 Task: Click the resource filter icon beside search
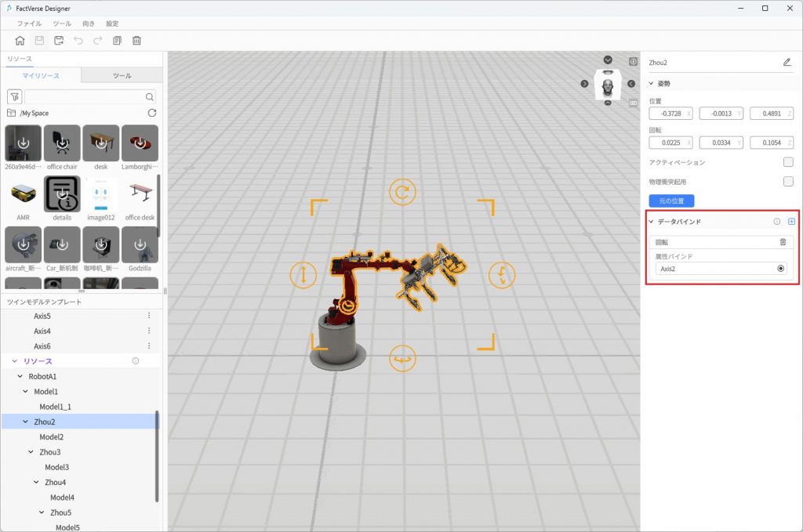(x=14, y=96)
